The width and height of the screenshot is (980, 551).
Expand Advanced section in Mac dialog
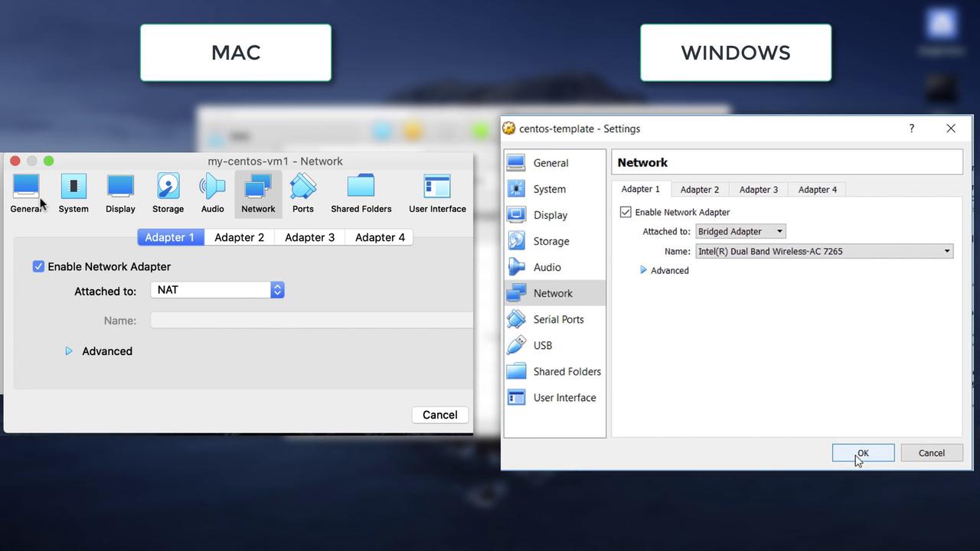tap(69, 351)
